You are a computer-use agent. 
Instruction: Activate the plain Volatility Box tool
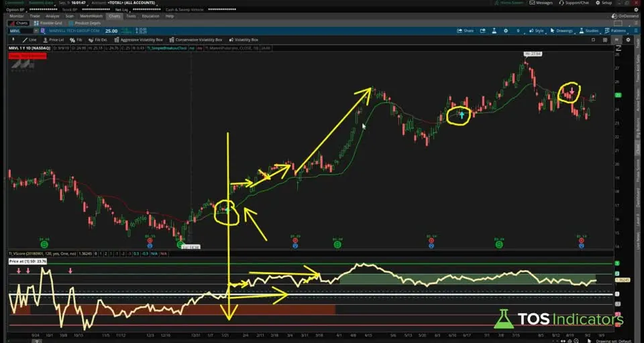[x=244, y=40]
